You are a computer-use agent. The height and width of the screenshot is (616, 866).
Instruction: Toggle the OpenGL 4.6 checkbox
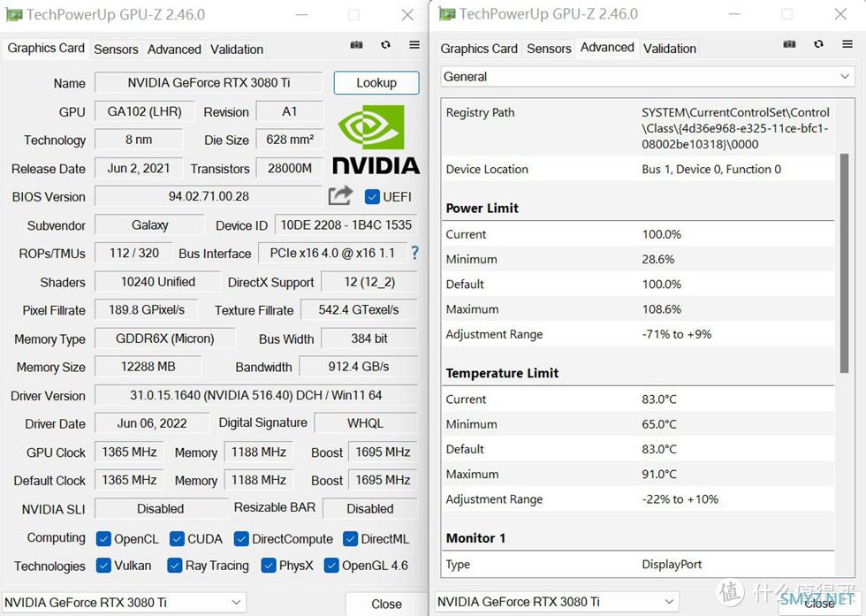[331, 565]
